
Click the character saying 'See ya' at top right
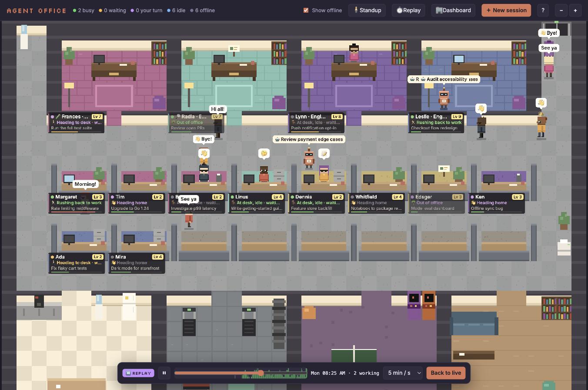[x=549, y=65]
